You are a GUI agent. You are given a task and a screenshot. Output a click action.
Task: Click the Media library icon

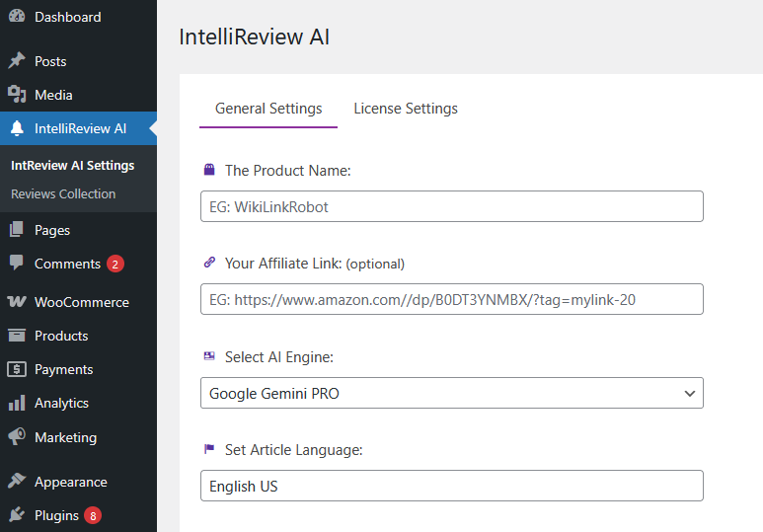pos(17,95)
